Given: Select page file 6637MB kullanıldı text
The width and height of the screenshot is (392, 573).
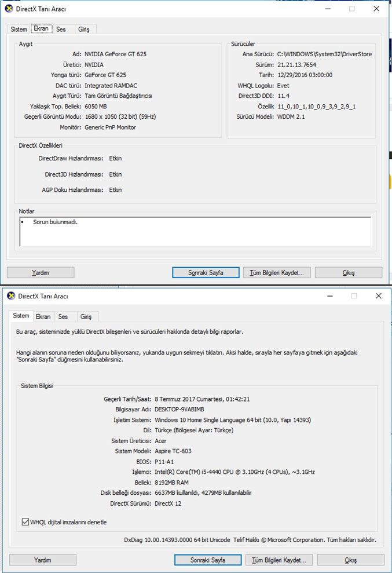Looking at the screenshot, I should 203,492.
